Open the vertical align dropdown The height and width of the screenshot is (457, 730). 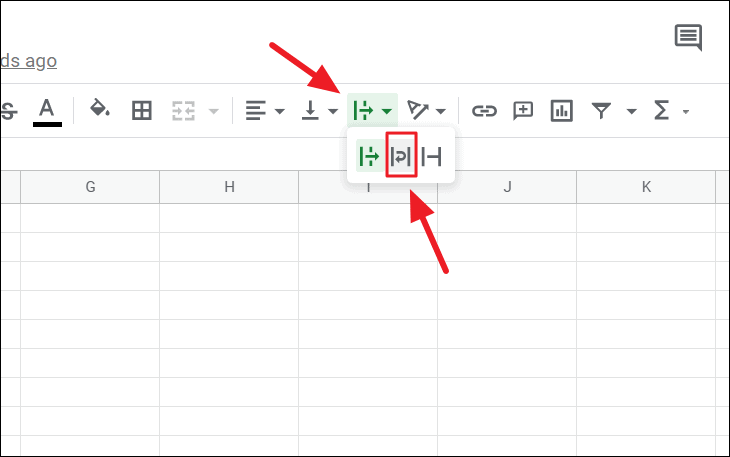point(320,110)
